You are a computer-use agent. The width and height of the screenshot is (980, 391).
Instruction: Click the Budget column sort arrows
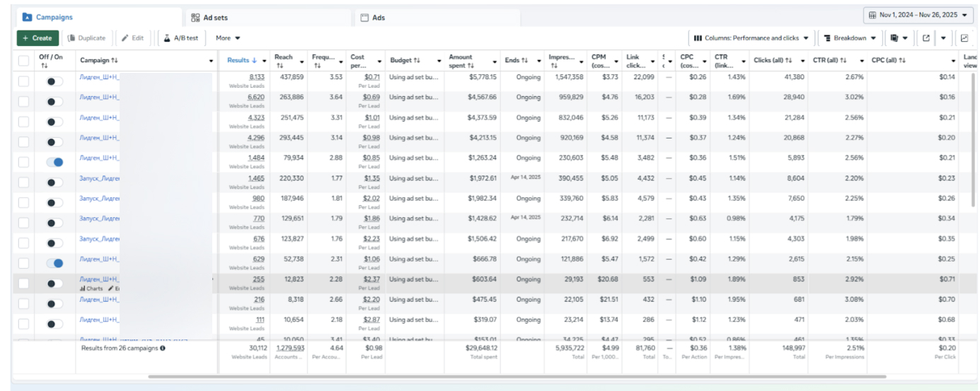click(x=417, y=61)
